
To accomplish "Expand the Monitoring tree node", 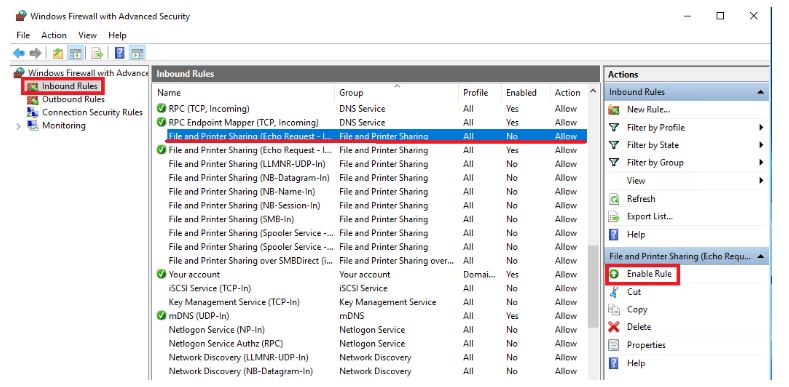I will coord(19,126).
